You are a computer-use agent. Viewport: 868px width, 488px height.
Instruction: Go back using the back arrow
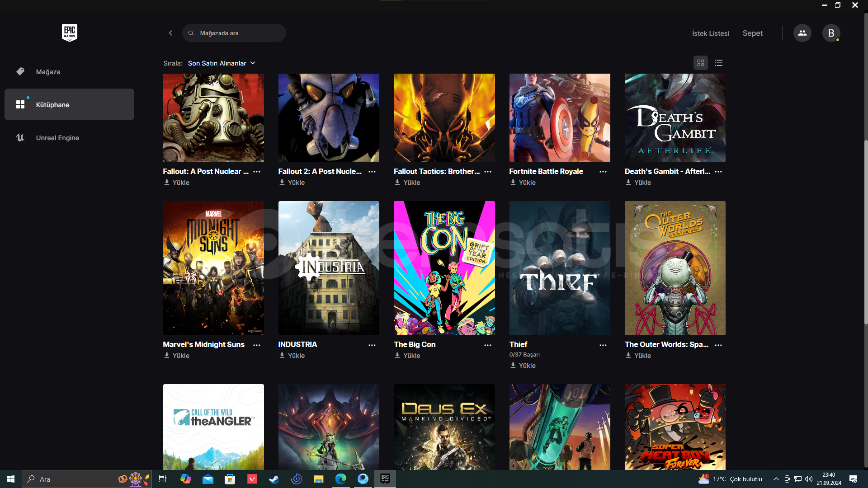coord(170,33)
